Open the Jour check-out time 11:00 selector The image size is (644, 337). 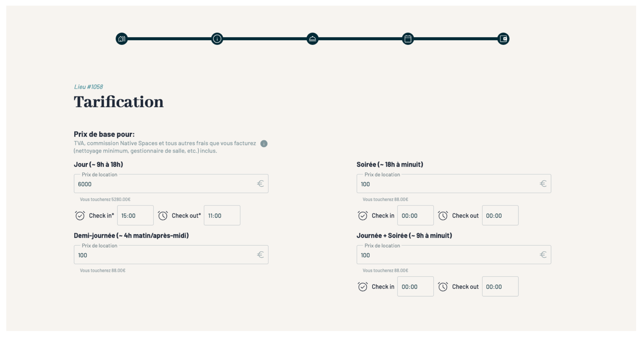[222, 216]
